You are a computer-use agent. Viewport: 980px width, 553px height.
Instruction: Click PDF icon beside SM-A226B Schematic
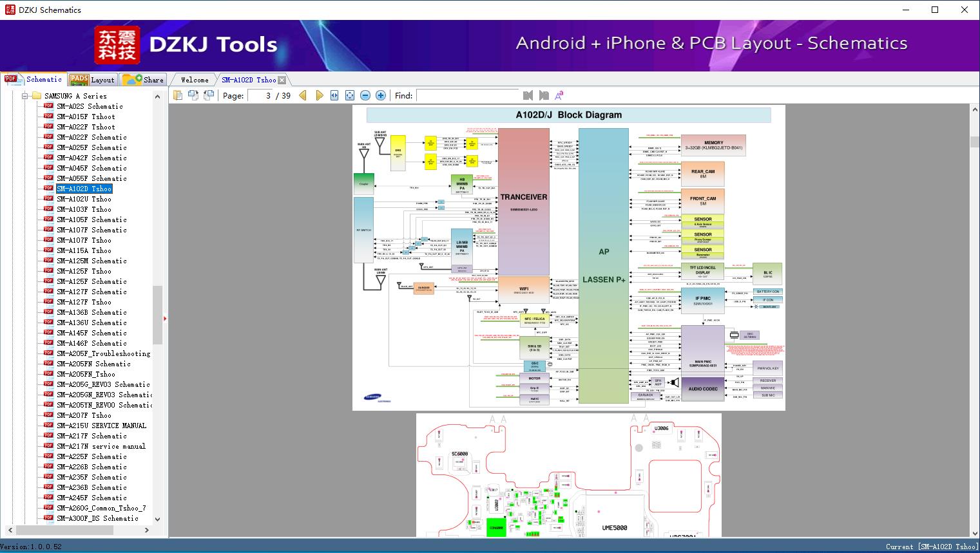tap(48, 466)
